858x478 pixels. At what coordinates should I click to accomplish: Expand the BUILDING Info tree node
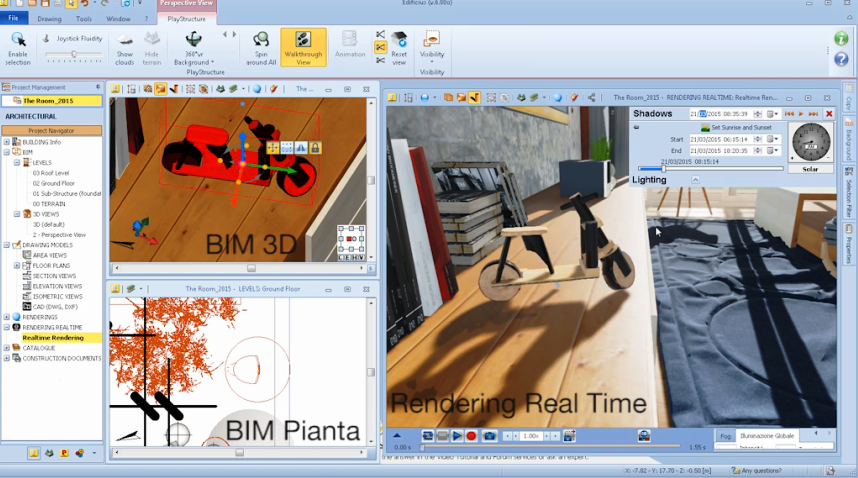pyautogui.click(x=7, y=142)
